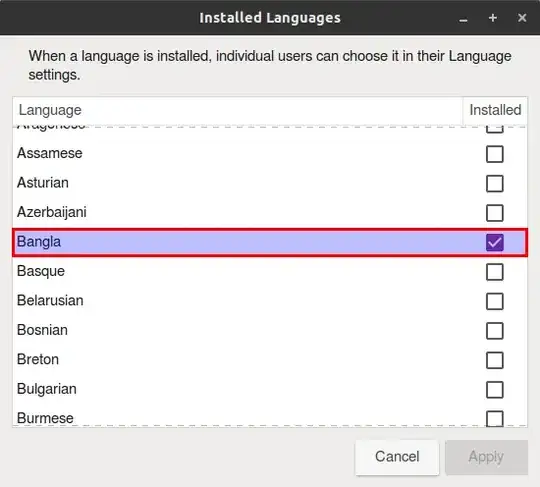540x487 pixels.
Task: Check the Asturian installed checkbox
Action: tap(495, 184)
